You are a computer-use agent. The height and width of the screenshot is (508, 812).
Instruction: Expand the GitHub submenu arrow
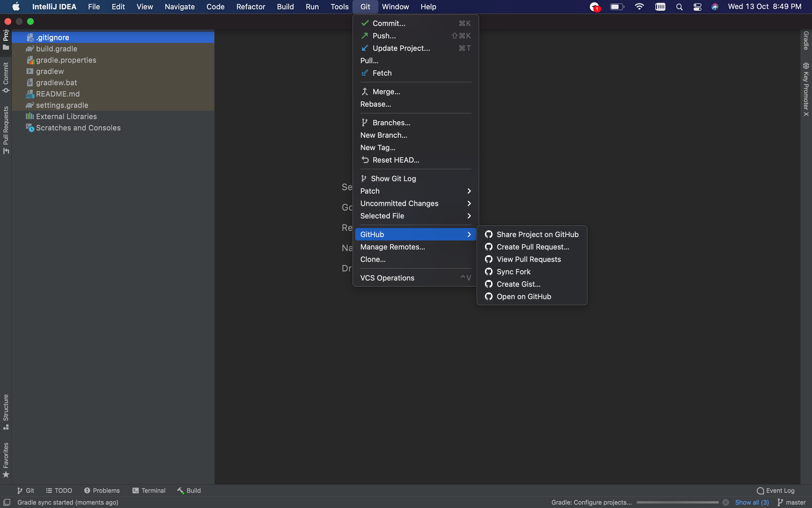click(469, 234)
